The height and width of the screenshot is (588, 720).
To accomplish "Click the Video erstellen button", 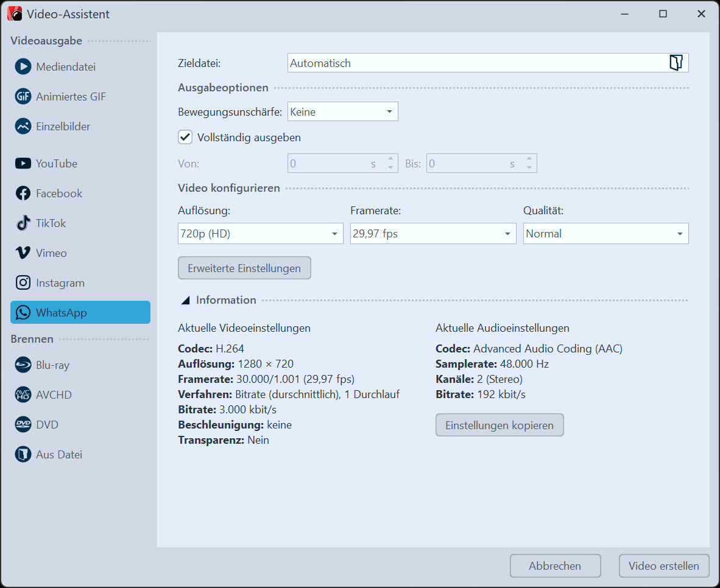I will [x=663, y=566].
